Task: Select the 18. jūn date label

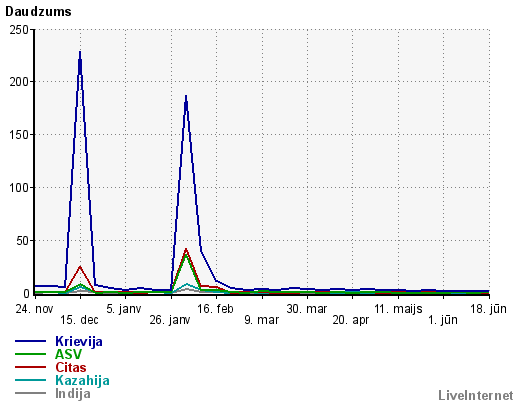Action: pos(488,309)
